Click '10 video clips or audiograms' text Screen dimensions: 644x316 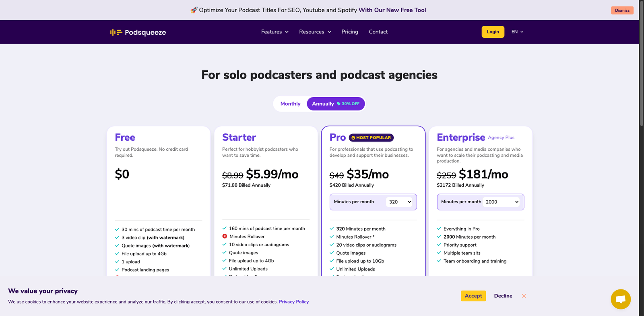259,244
